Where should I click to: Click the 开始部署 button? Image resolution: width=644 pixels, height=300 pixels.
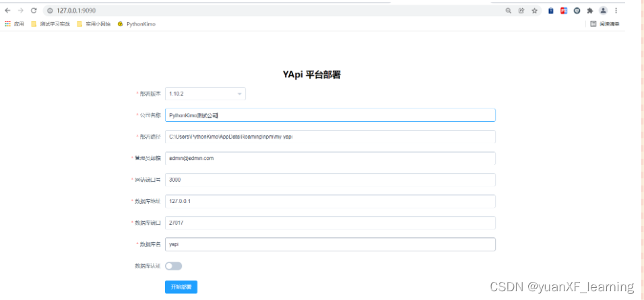click(x=181, y=287)
